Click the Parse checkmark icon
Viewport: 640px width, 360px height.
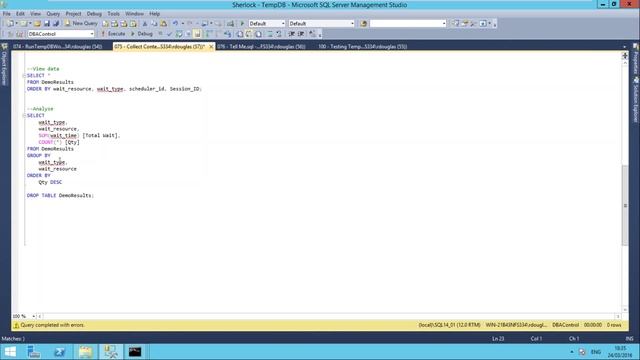point(169,34)
